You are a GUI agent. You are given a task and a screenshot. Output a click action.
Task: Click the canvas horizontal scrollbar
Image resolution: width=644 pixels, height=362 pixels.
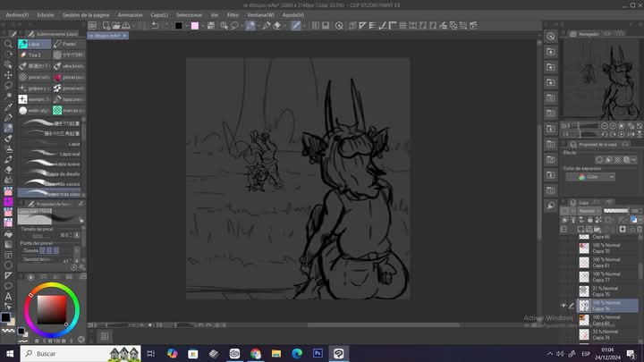click(383, 325)
